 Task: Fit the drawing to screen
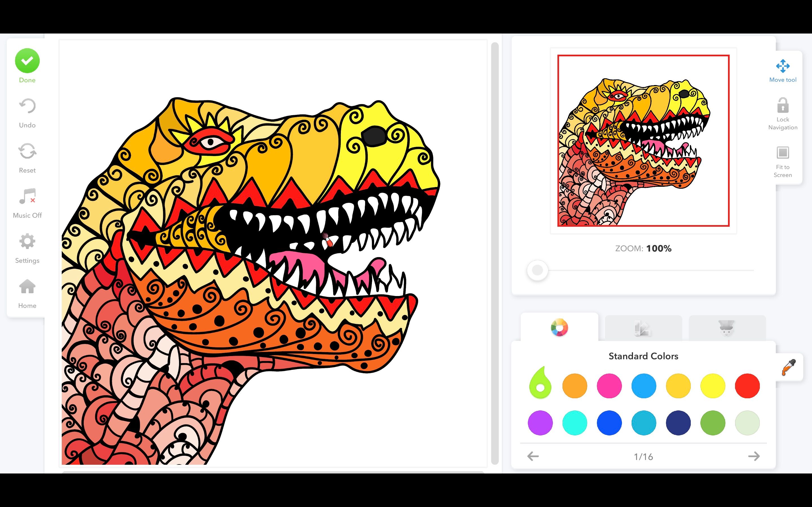(x=782, y=153)
